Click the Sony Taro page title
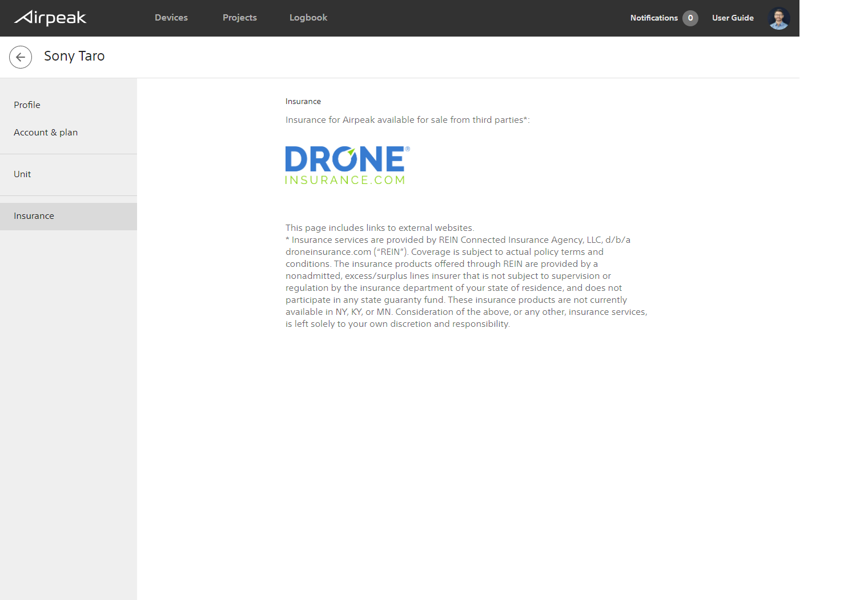 74,56
